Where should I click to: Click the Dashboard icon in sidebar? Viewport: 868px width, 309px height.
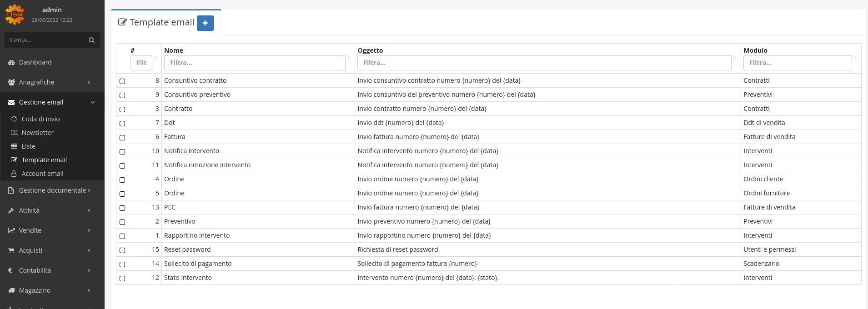point(11,62)
